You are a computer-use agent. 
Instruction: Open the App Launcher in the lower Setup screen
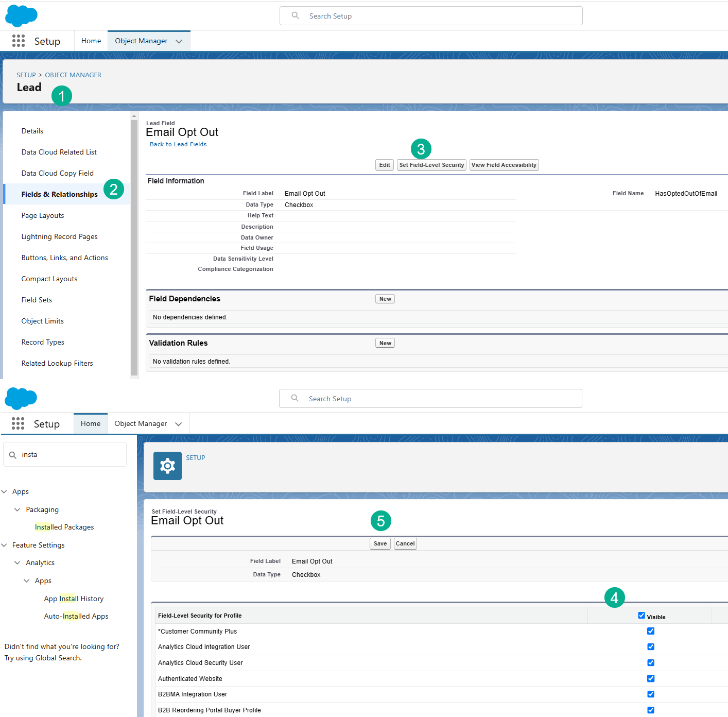[18, 423]
